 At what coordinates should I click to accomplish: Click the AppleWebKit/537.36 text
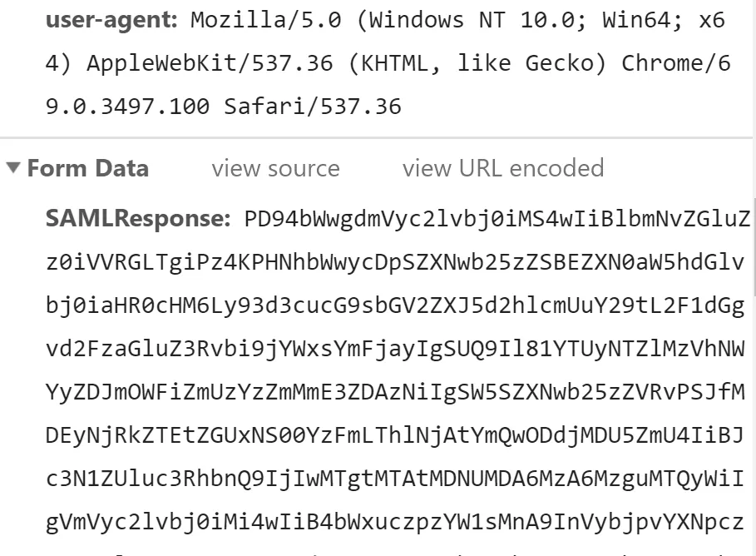pyautogui.click(x=210, y=64)
